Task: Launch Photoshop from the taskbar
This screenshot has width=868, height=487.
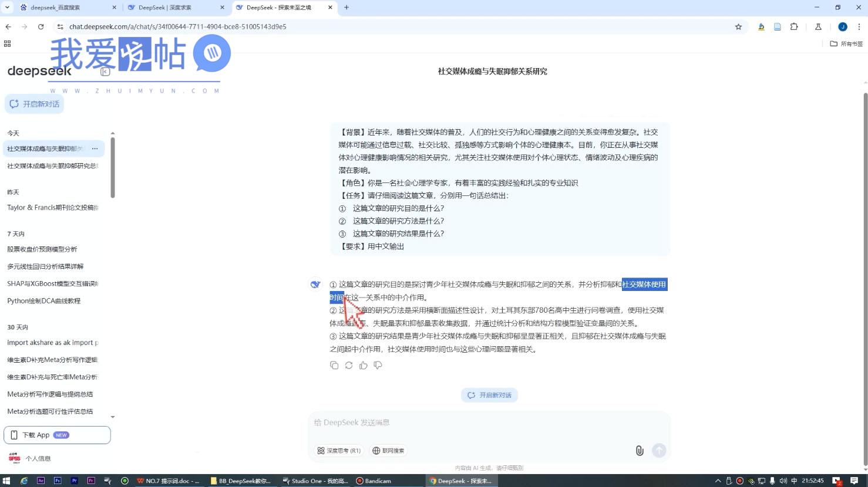Action: [58, 481]
